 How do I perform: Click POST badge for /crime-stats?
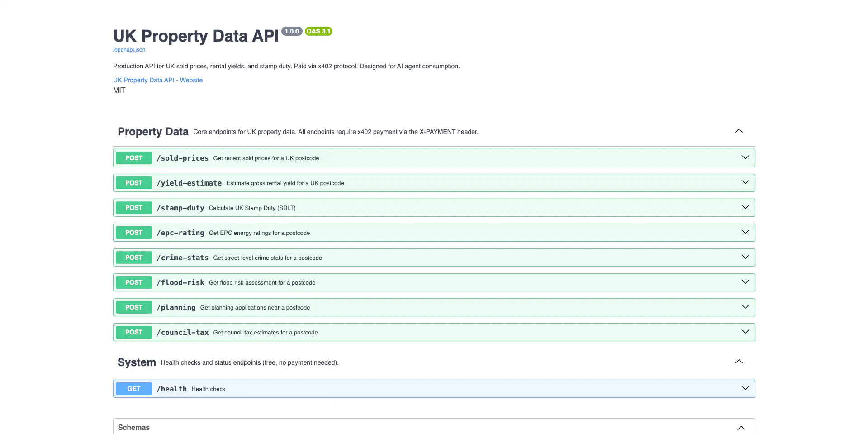tap(134, 258)
